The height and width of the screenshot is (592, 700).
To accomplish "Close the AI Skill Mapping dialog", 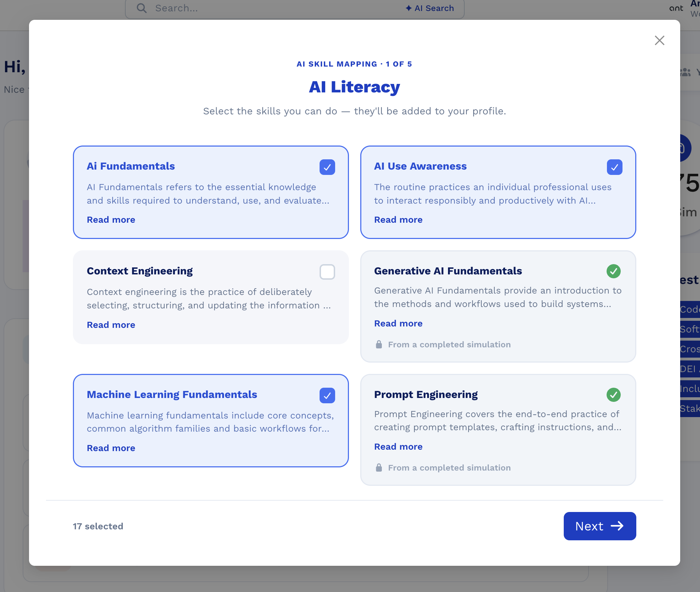I will click(659, 40).
